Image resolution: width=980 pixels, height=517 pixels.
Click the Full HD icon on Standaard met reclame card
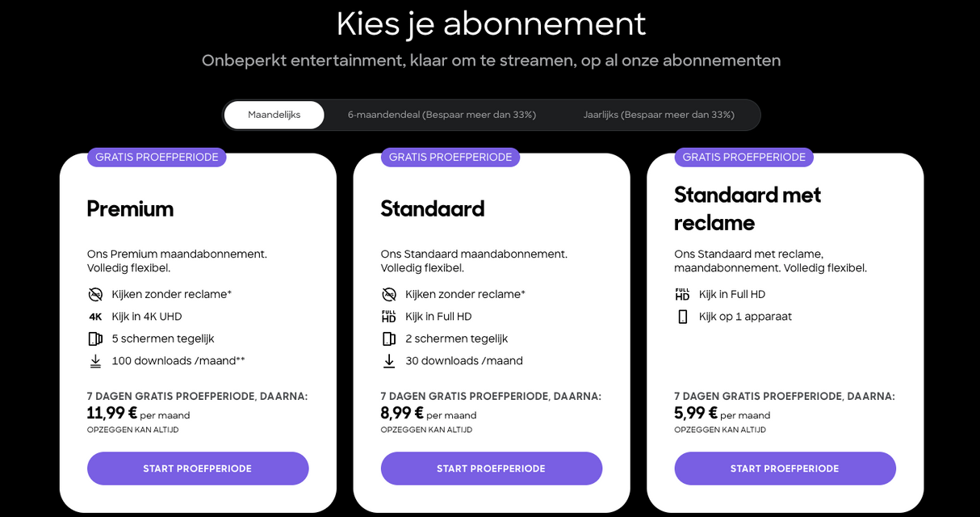(682, 294)
